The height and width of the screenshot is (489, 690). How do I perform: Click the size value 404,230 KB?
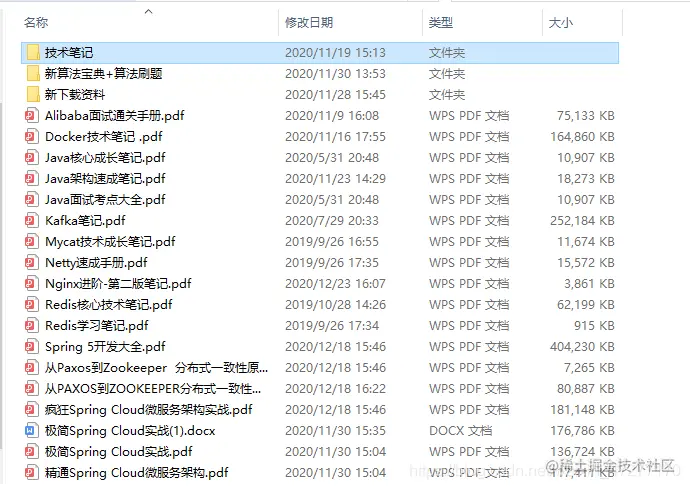pyautogui.click(x=582, y=347)
